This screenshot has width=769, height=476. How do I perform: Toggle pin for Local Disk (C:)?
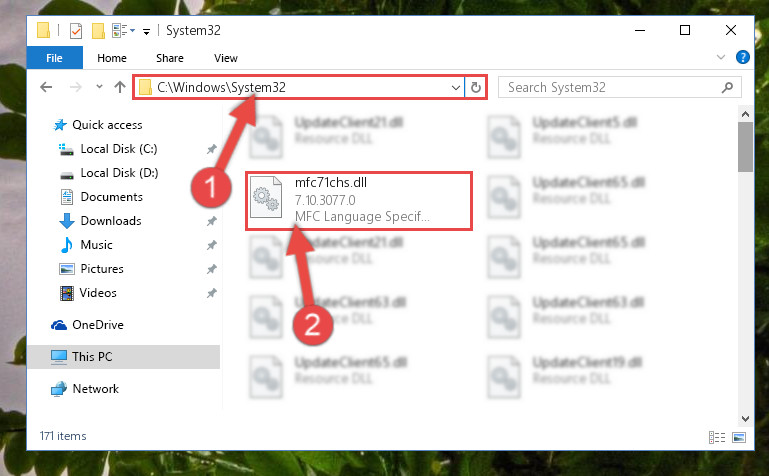click(x=211, y=149)
